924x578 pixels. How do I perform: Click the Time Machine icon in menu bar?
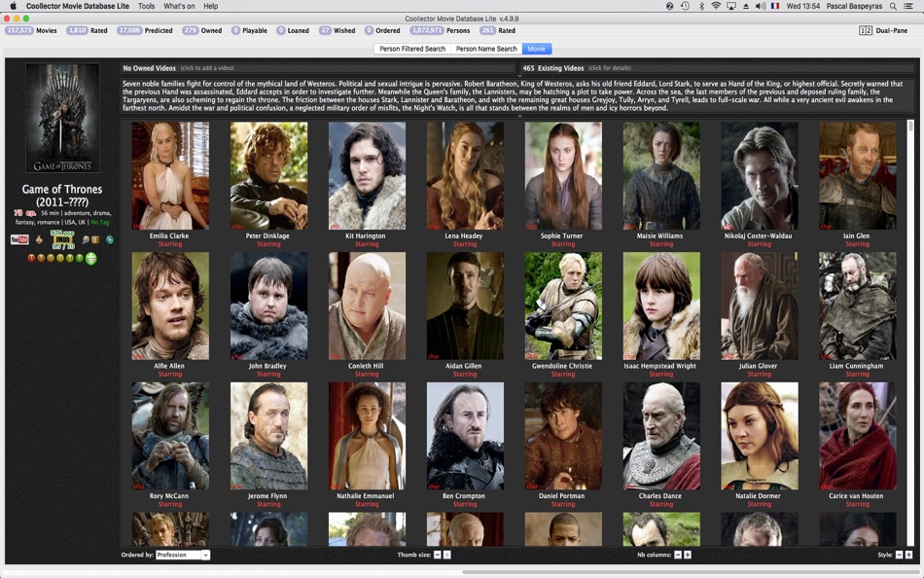click(x=685, y=6)
